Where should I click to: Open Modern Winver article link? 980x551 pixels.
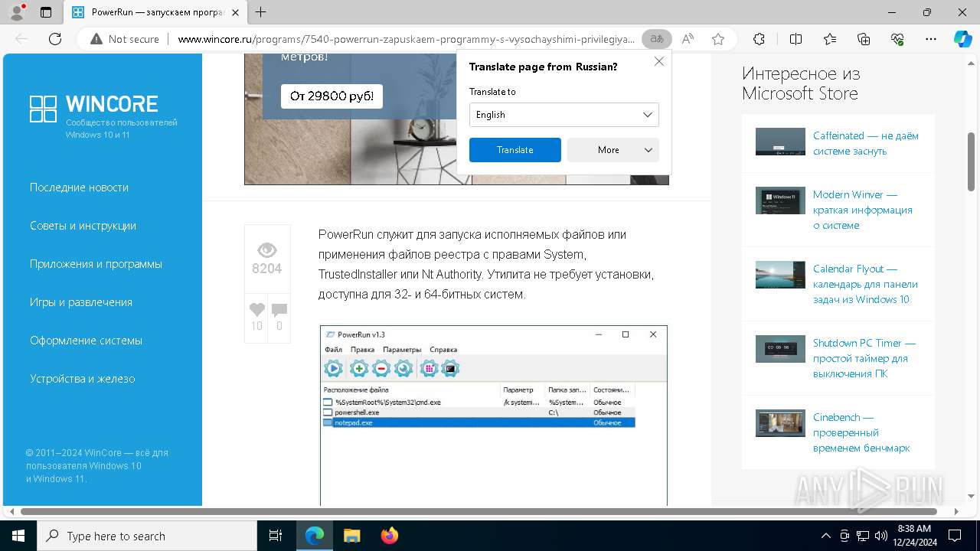[x=863, y=210]
